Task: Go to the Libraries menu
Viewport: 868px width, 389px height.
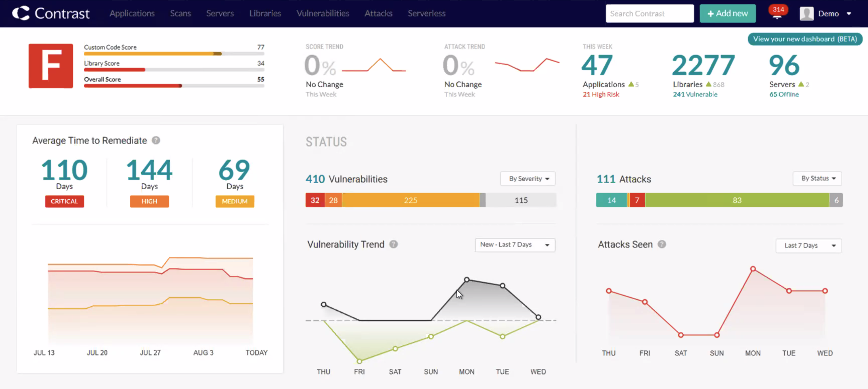Action: click(265, 14)
